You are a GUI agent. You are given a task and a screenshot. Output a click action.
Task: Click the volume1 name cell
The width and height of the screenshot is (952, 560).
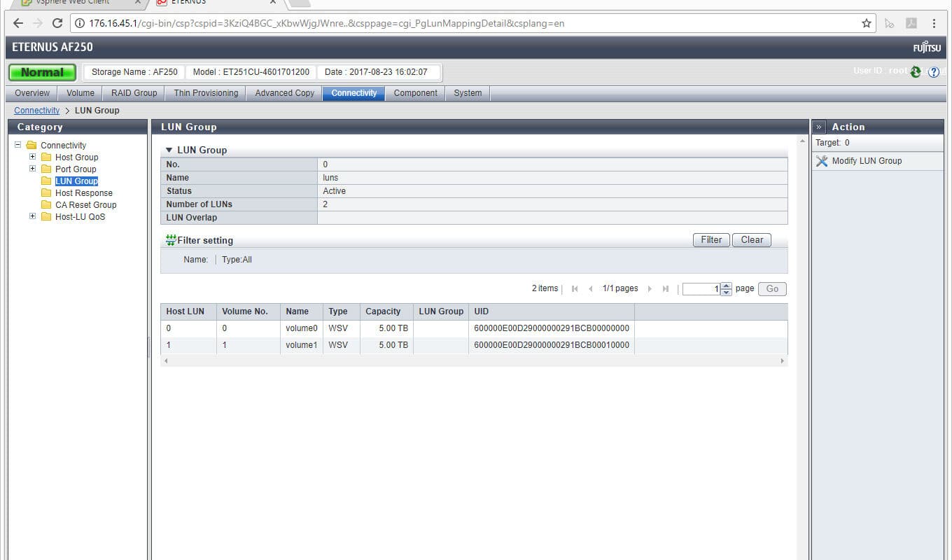[302, 345]
